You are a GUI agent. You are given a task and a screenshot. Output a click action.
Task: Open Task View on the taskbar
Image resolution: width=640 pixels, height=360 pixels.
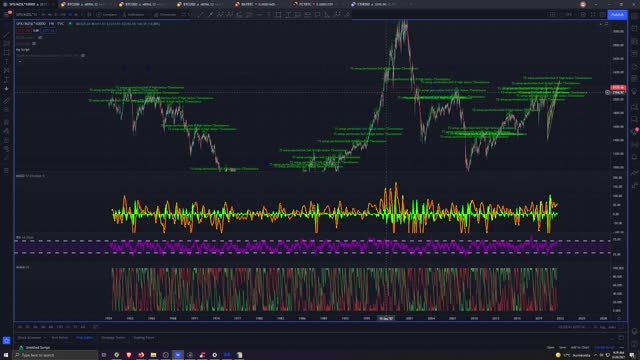click(104, 355)
